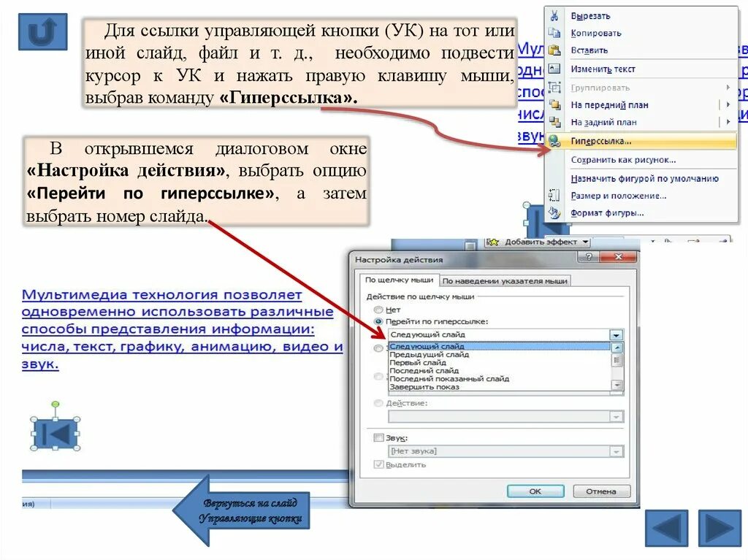748x560 pixels.
Task: Expand the Добавить эффект dropdown arrow
Action: pos(585,242)
